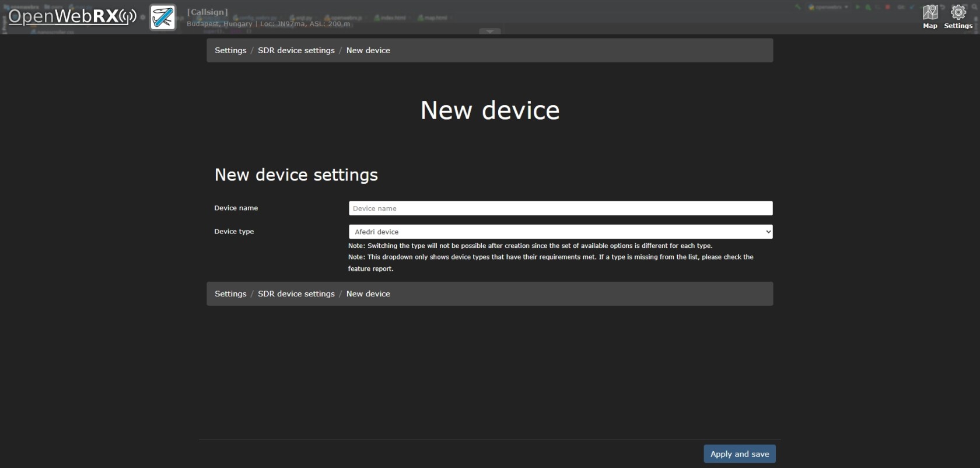
Task: Click the [Callsign] receiver name
Action: point(207,12)
